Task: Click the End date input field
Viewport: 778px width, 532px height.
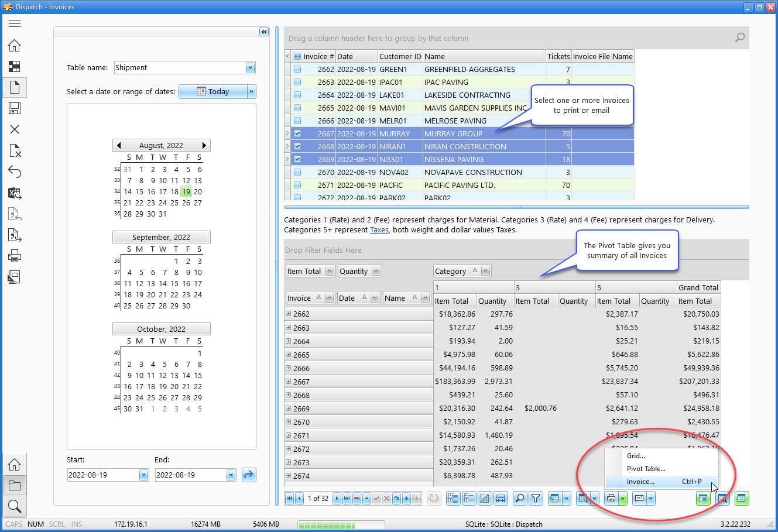Action: (x=190, y=475)
